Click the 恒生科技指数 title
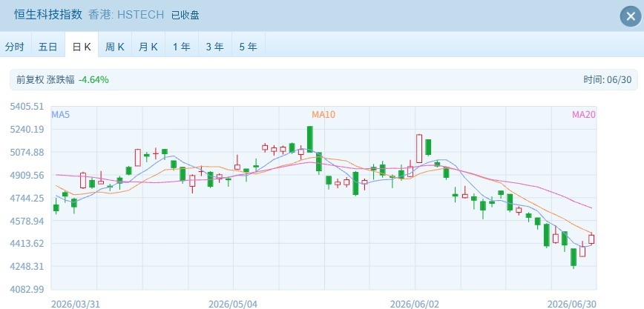Screen dimensions: 644x309 click(x=48, y=15)
